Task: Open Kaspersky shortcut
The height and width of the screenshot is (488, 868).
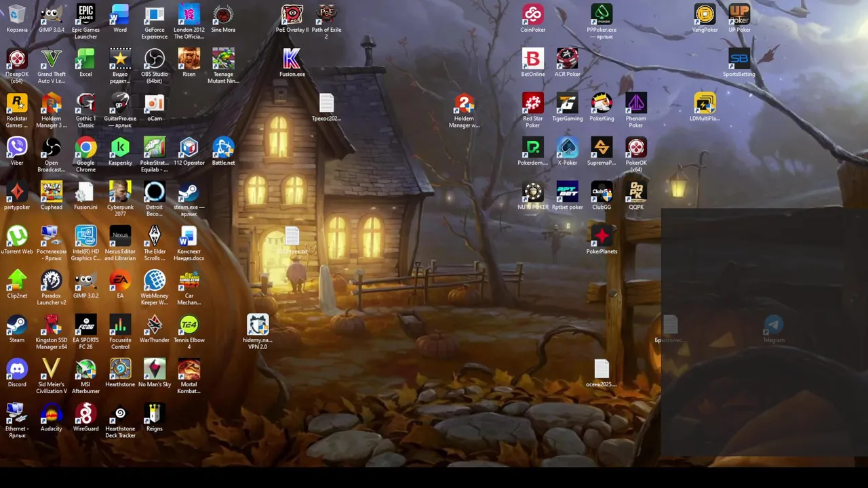Action: [120, 152]
